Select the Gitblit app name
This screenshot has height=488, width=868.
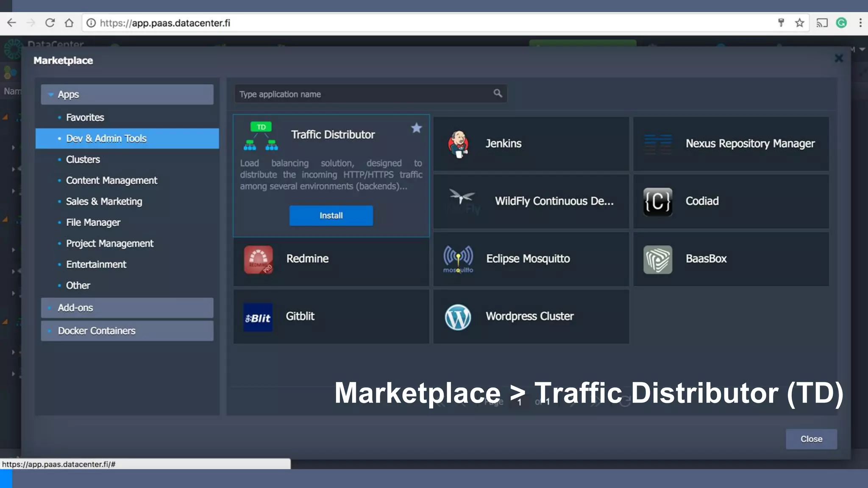tap(300, 316)
